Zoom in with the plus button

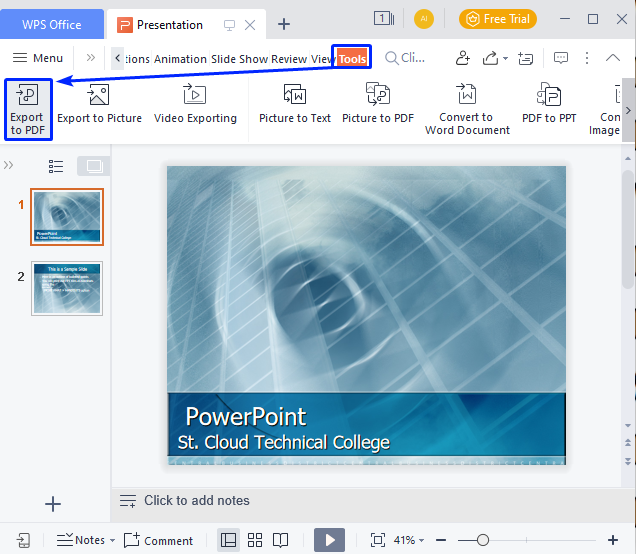pos(613,540)
